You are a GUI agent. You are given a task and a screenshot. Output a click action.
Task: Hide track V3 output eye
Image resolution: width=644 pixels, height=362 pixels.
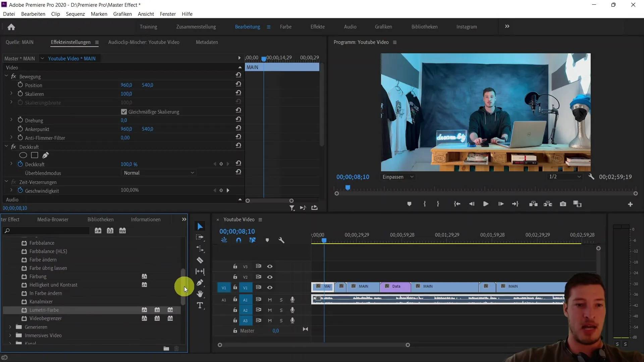point(270,266)
